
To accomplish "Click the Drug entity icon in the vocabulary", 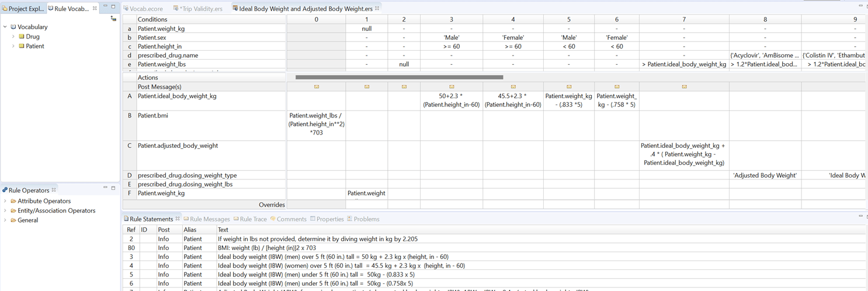I will 22,37.
